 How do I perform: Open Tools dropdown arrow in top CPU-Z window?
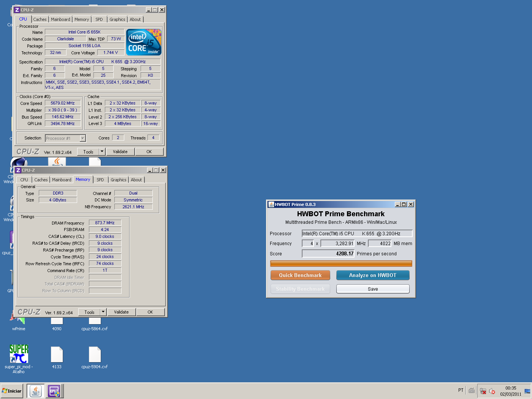click(x=102, y=152)
